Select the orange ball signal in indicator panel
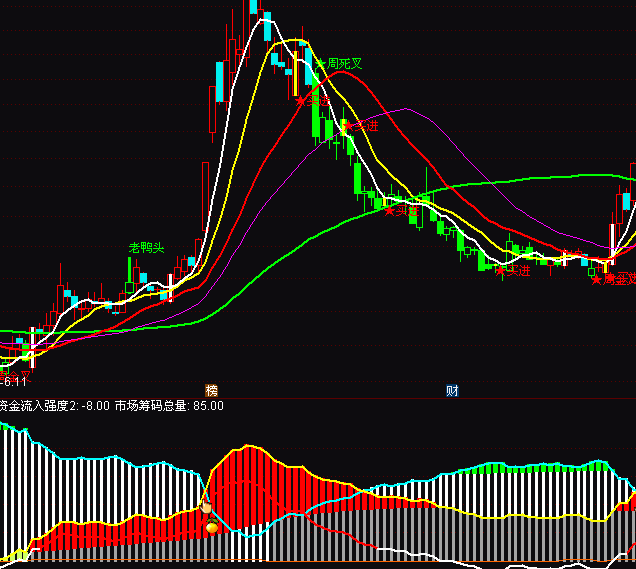The image size is (636, 569). pyautogui.click(x=212, y=527)
